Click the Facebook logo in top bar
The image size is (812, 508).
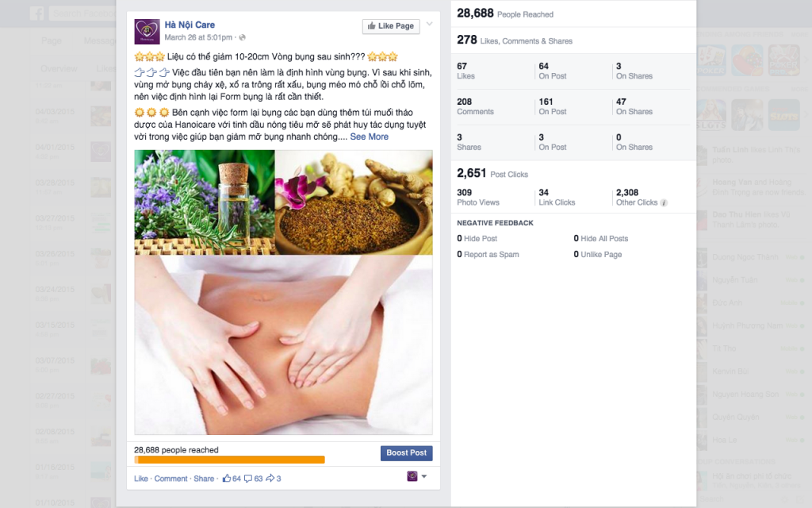(x=36, y=13)
